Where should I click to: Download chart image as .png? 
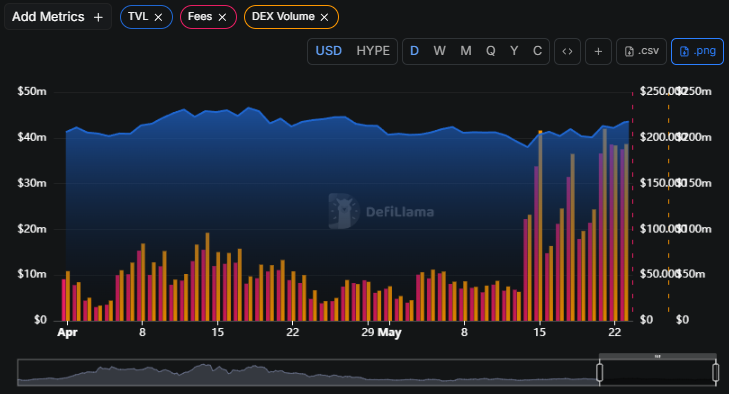point(697,51)
